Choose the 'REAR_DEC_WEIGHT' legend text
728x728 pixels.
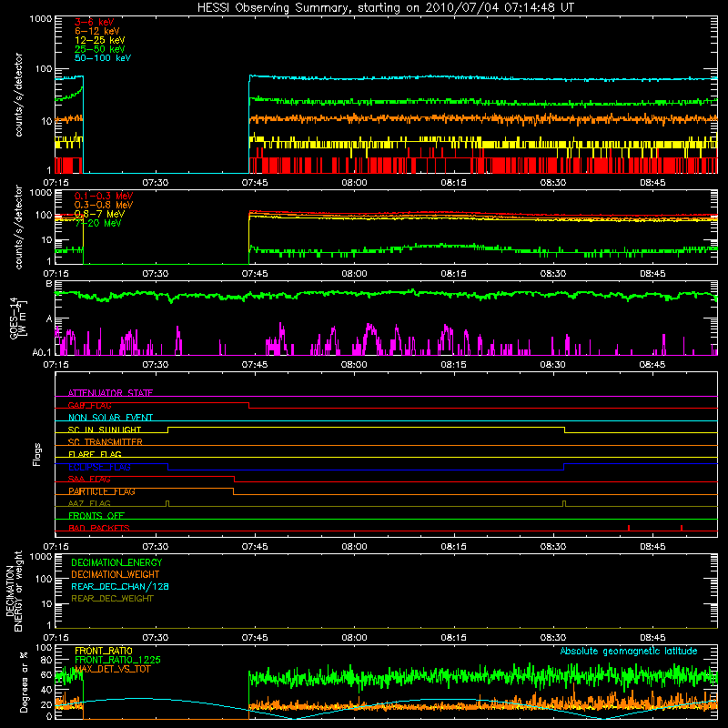click(112, 599)
